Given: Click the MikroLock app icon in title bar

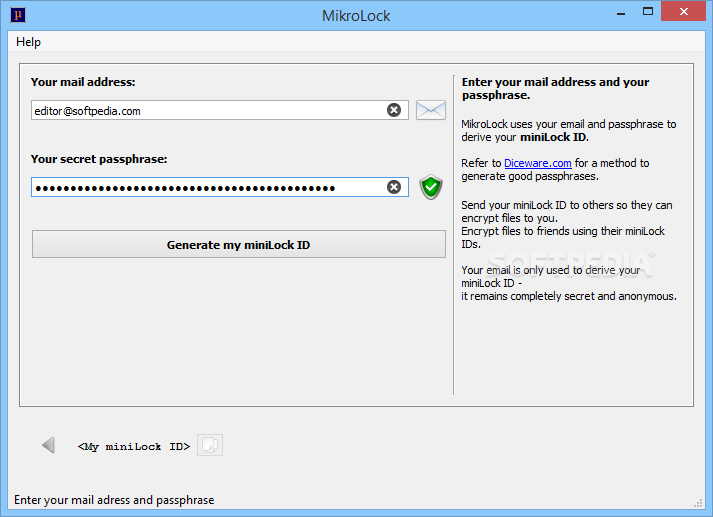Looking at the screenshot, I should click(x=18, y=15).
